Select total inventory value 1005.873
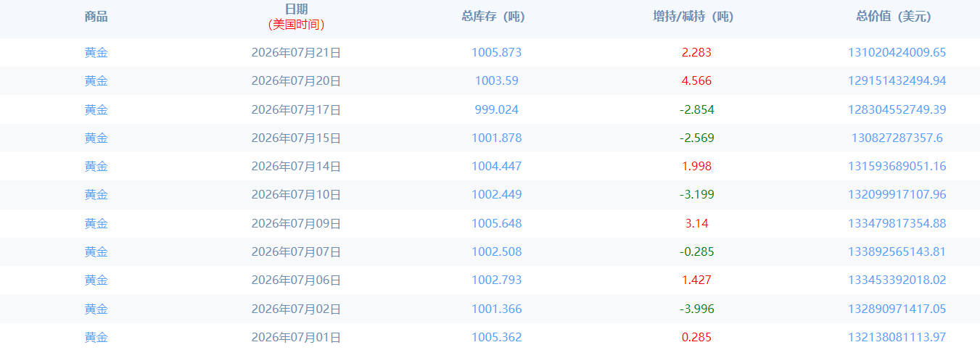Image resolution: width=980 pixels, height=350 pixels. 496,52
